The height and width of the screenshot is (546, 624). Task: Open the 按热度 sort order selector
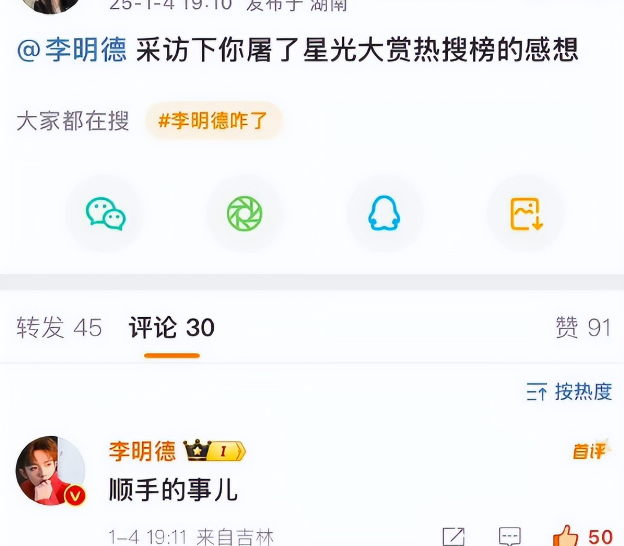pyautogui.click(x=569, y=392)
